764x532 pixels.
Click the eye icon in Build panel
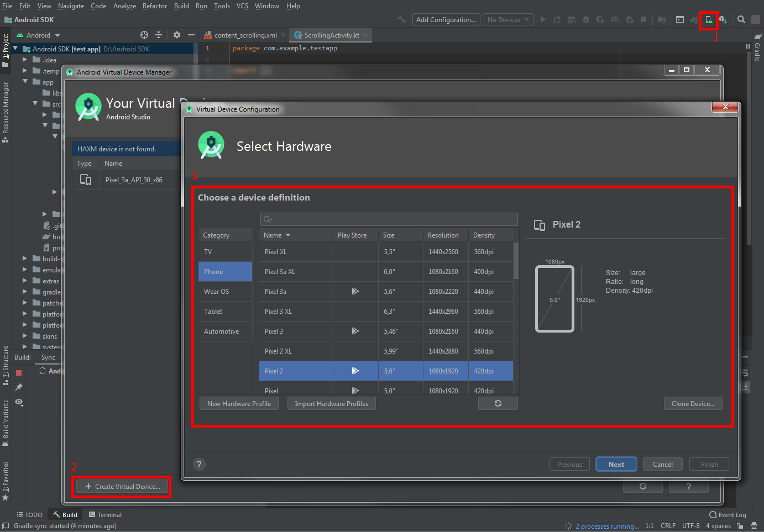point(19,402)
